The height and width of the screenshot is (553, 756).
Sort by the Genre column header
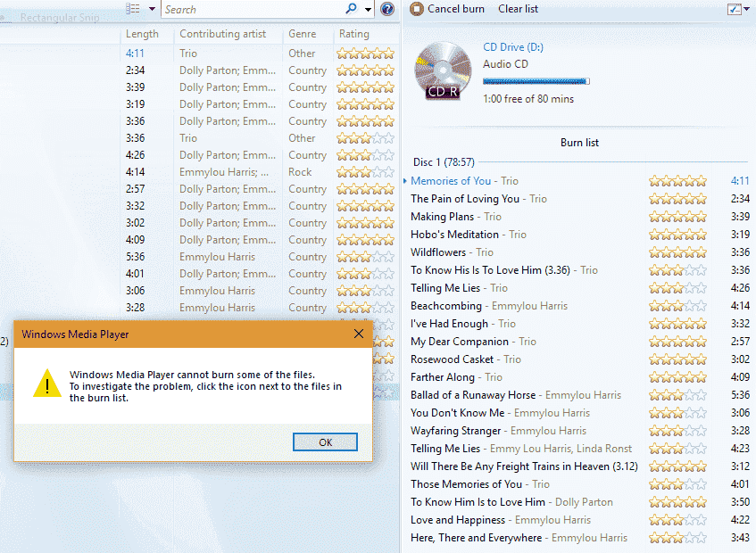tap(303, 34)
